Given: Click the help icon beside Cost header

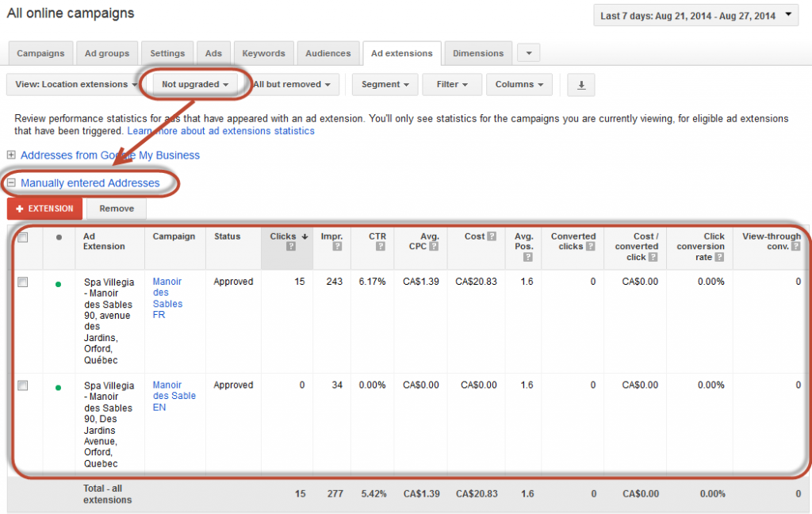Looking at the screenshot, I should point(492,236).
